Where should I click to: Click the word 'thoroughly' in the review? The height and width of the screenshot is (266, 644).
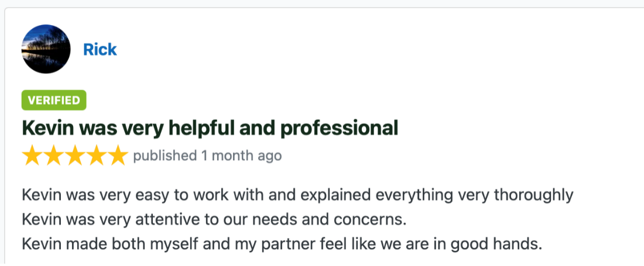coord(533,195)
